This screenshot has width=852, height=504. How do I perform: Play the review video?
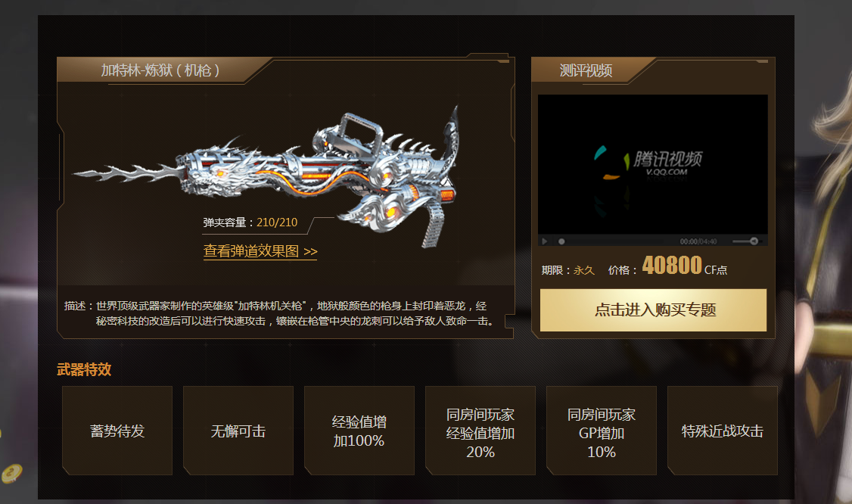(545, 241)
